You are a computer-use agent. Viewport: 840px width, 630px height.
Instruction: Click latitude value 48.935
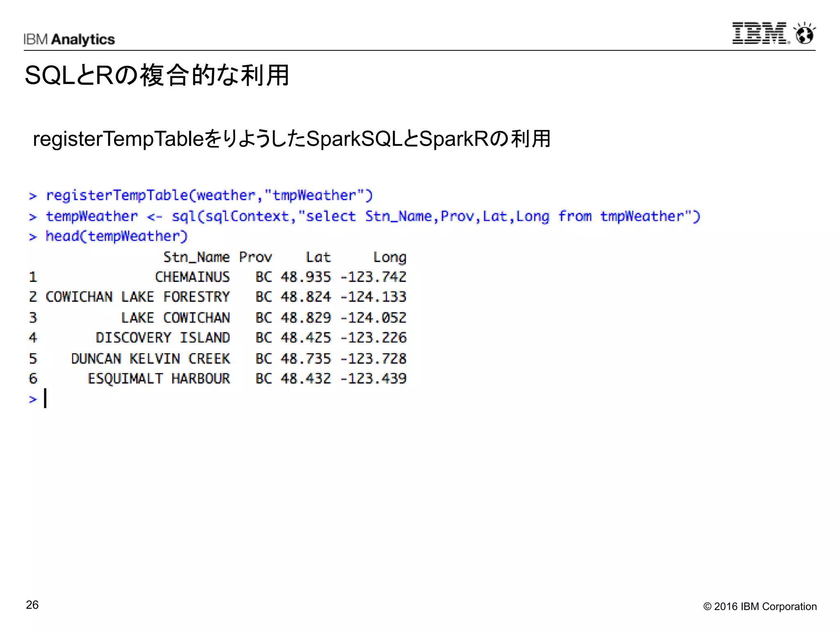[x=306, y=277]
